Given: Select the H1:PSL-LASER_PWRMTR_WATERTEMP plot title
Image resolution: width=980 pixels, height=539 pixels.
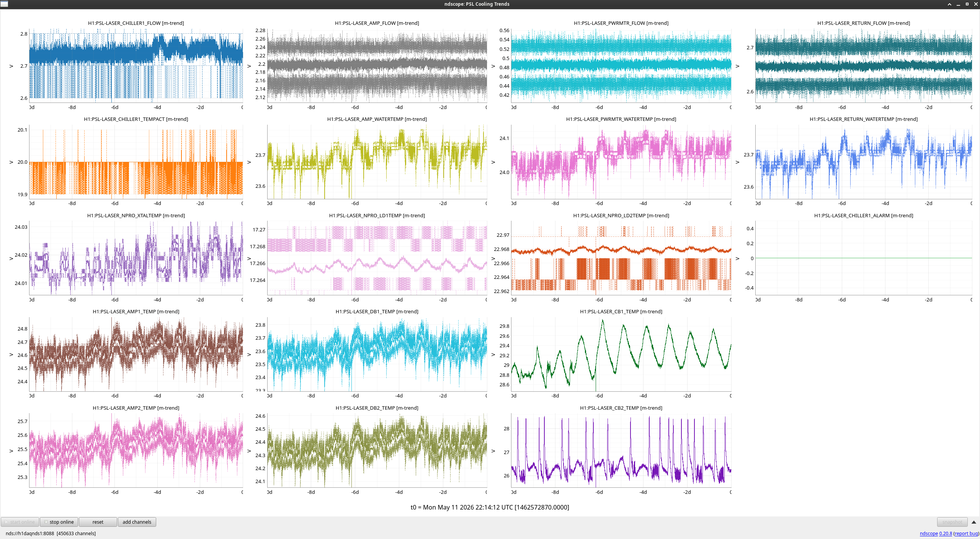Looking at the screenshot, I should (621, 119).
